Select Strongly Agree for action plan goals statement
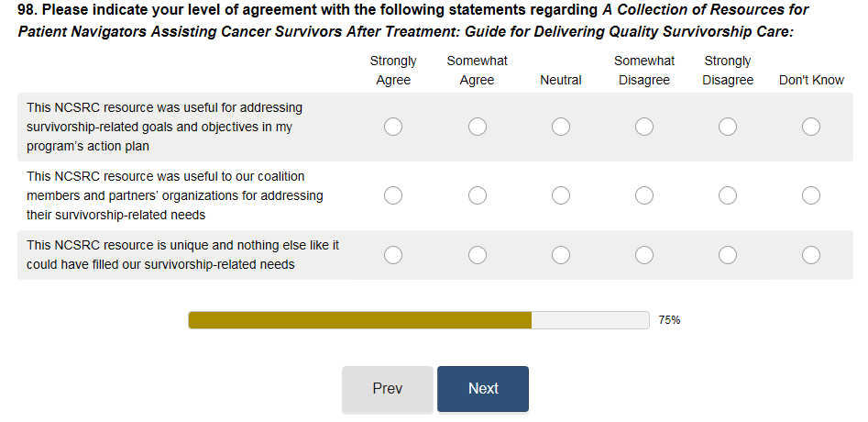Image resolution: width=868 pixels, height=422 pixels. 393,127
